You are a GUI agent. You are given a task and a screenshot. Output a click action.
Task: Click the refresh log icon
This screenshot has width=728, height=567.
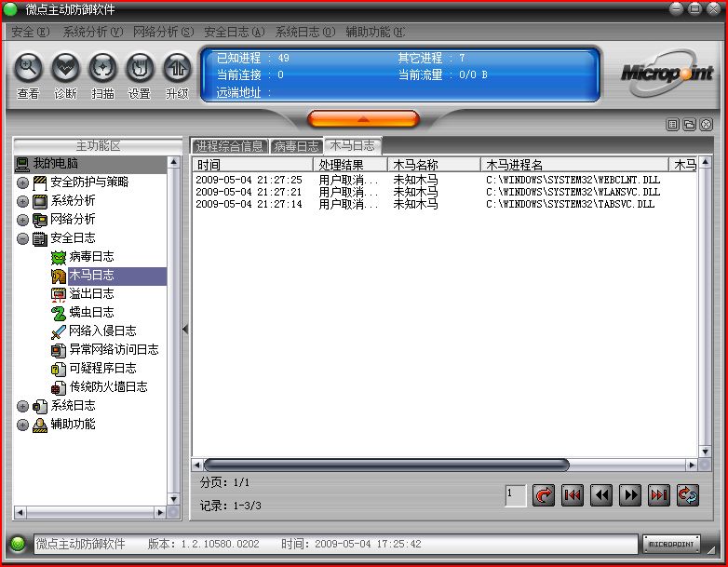point(688,495)
